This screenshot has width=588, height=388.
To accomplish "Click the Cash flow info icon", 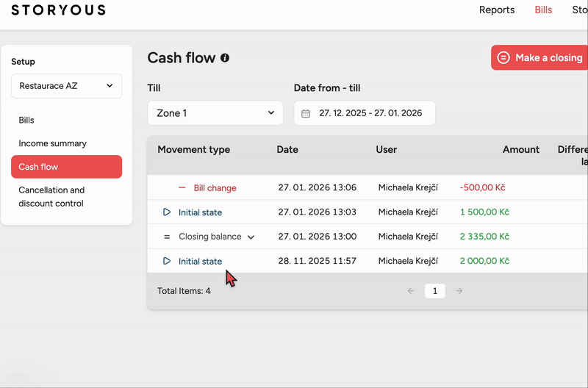I will (225, 58).
